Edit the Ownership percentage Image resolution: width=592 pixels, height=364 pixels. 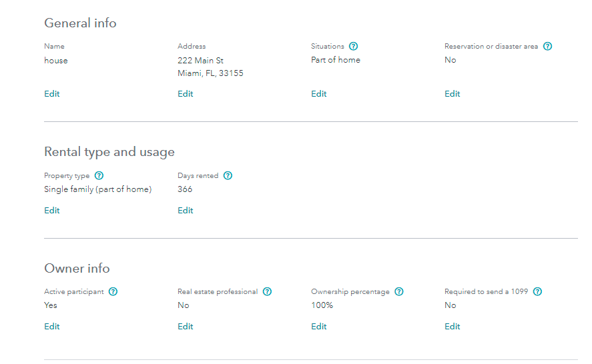click(x=319, y=327)
